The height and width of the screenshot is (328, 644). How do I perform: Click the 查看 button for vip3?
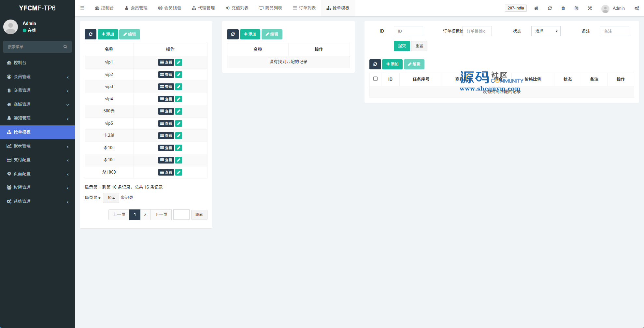166,87
